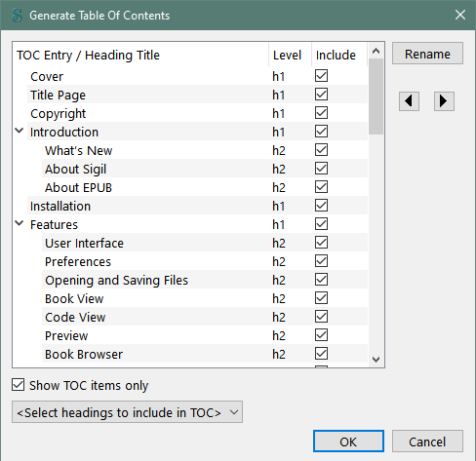Uncheck the Include box for Preferences

pyautogui.click(x=321, y=261)
